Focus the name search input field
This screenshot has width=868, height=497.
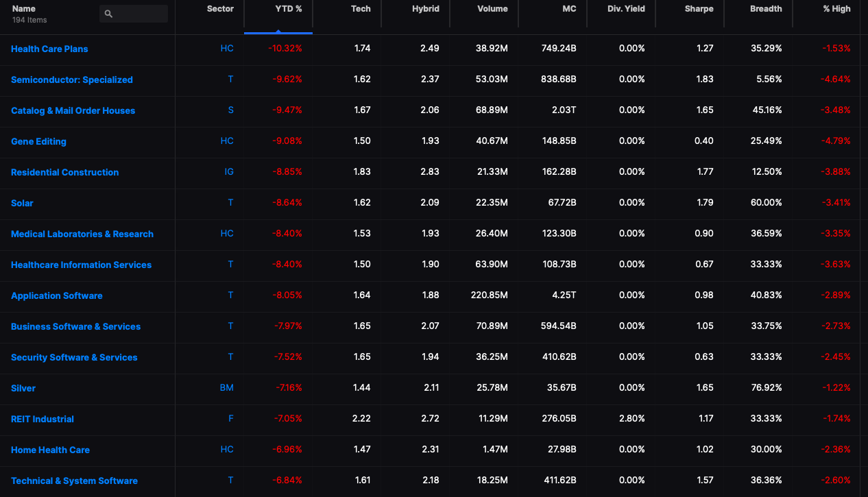[134, 14]
